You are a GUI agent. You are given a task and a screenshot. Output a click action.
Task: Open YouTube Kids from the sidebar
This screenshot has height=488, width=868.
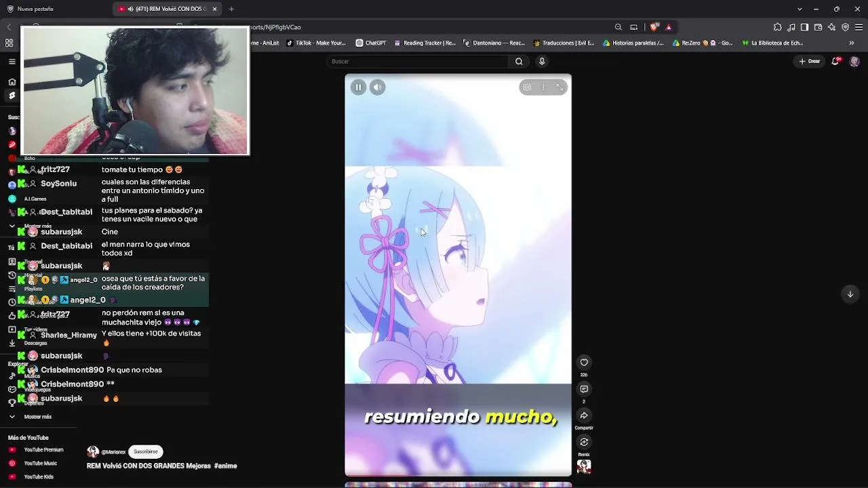(31, 477)
